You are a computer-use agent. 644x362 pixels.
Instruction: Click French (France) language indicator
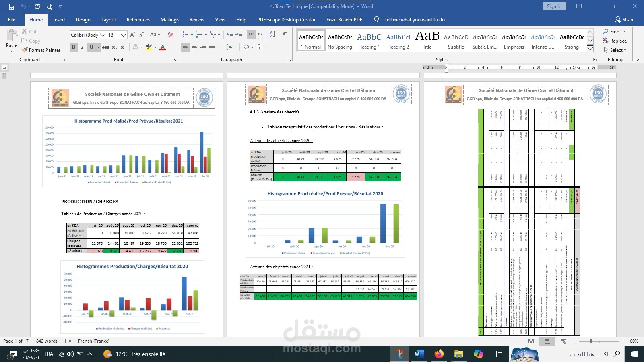click(x=94, y=341)
